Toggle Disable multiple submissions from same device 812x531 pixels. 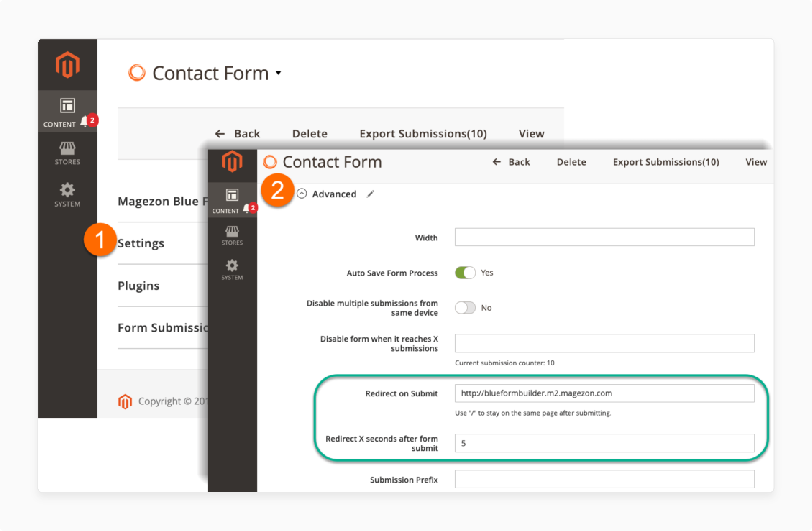(465, 308)
